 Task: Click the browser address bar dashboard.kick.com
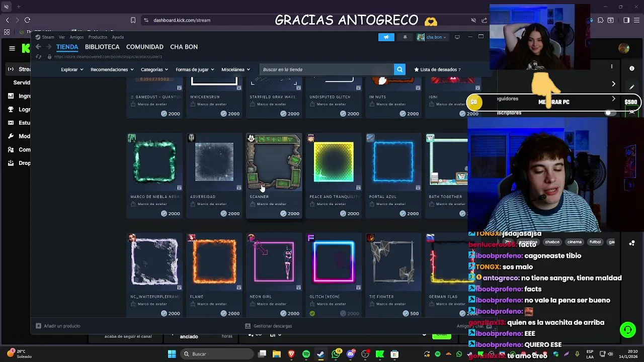pos(182,20)
